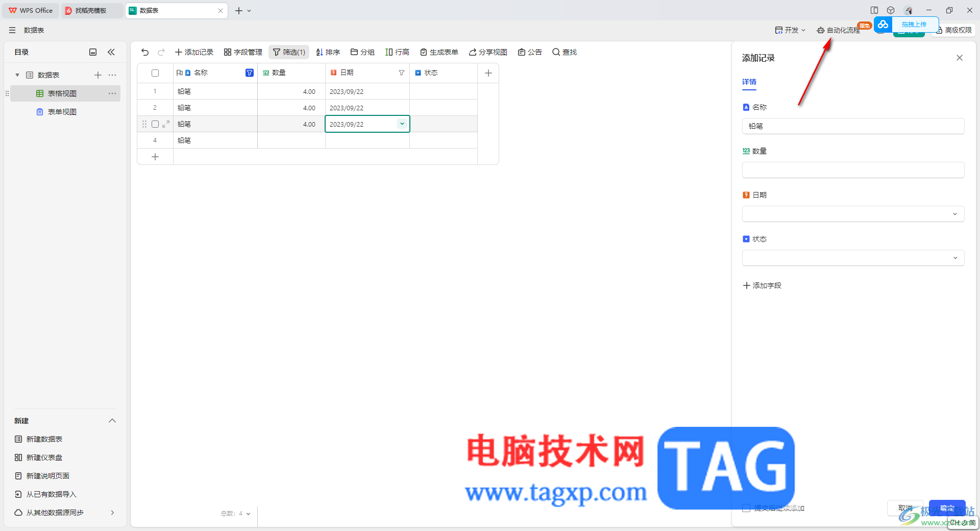Open 行高 row height option
This screenshot has height=531, width=980.
pyautogui.click(x=397, y=52)
